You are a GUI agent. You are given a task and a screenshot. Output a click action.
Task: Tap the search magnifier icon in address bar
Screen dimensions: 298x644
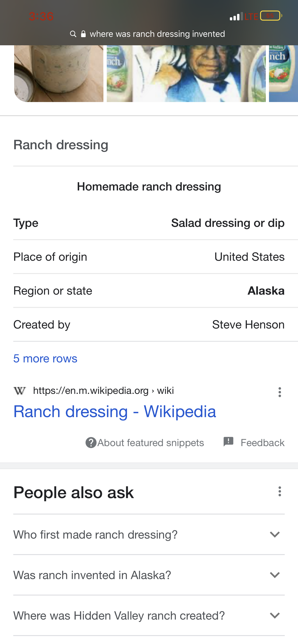pyautogui.click(x=73, y=34)
